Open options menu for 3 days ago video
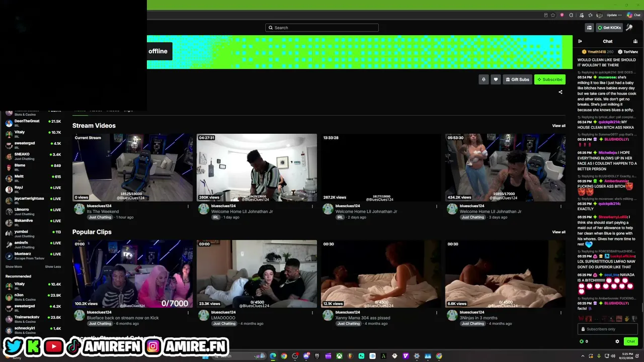The image size is (644, 362). (x=561, y=206)
